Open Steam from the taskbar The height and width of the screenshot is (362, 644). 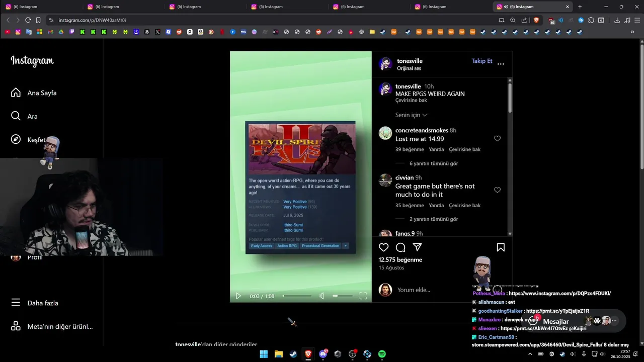point(293,354)
